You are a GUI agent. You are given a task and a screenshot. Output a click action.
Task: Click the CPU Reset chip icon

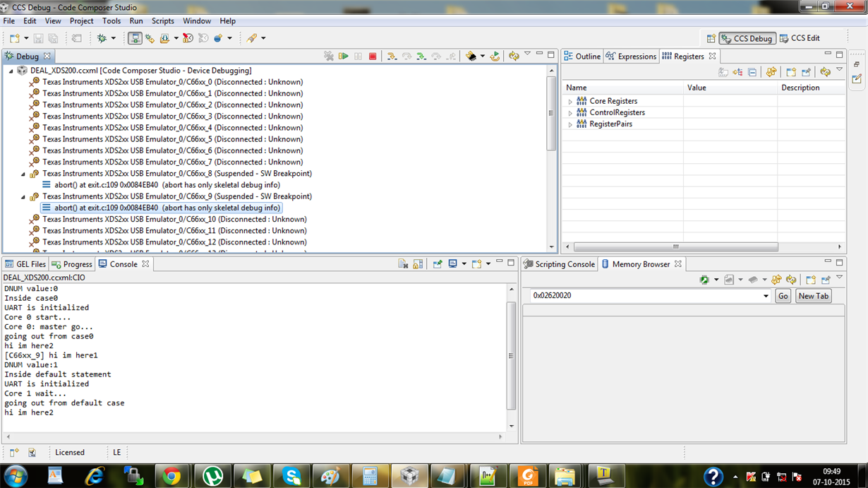click(471, 56)
